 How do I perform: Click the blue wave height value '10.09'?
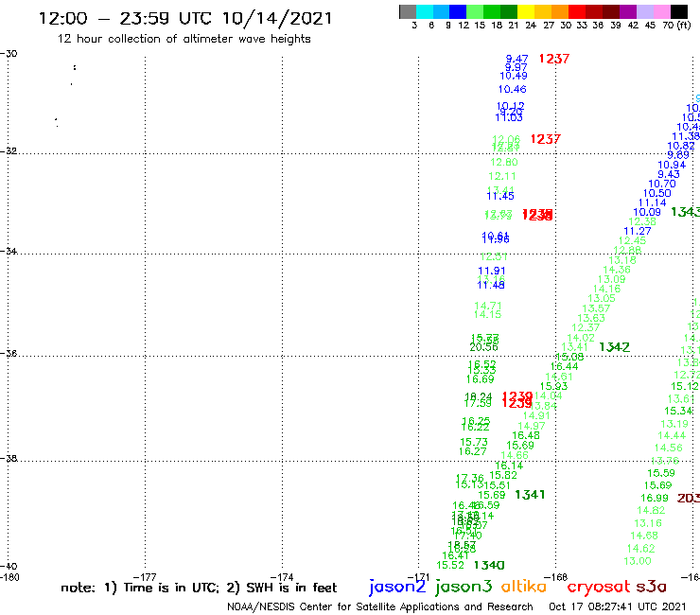(647, 212)
